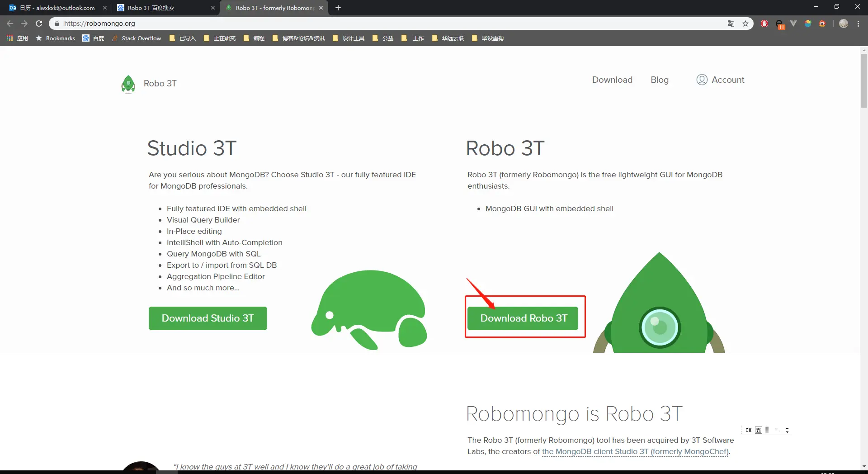
Task: Click the Studio 3T heading
Action: 192,148
